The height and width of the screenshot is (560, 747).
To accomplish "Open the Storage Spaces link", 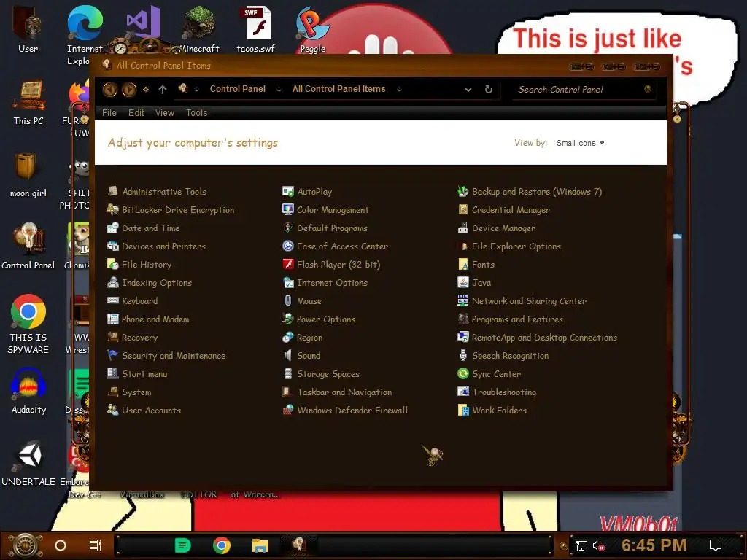I will pyautogui.click(x=328, y=374).
